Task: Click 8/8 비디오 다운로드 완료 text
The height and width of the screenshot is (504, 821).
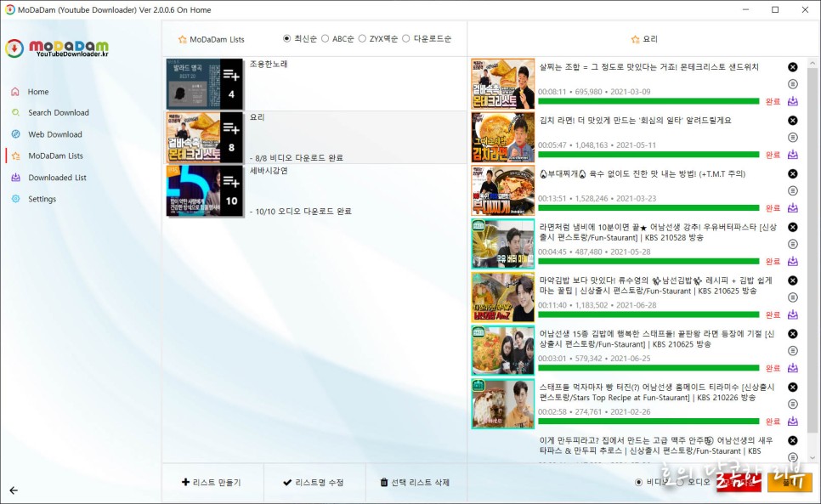Action: [297, 158]
